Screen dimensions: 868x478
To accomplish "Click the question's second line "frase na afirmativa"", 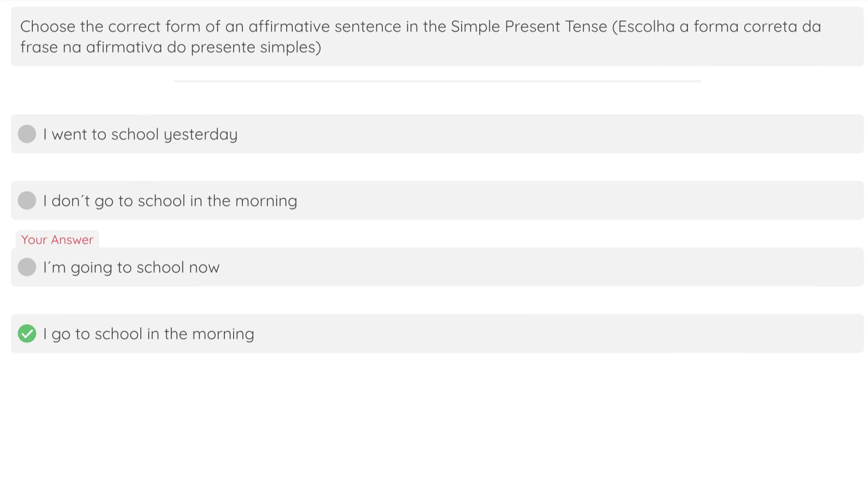I will (170, 47).
